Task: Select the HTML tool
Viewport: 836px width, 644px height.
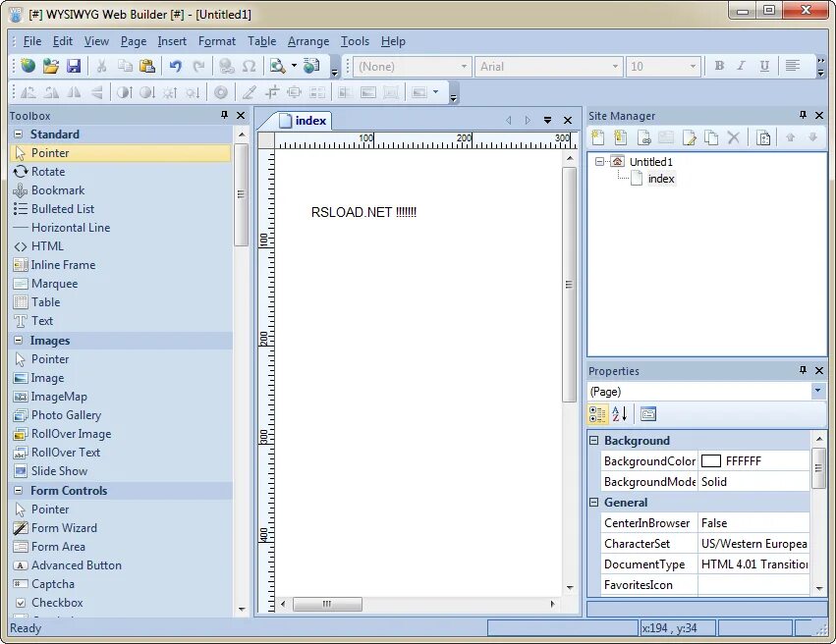Action: (121, 246)
